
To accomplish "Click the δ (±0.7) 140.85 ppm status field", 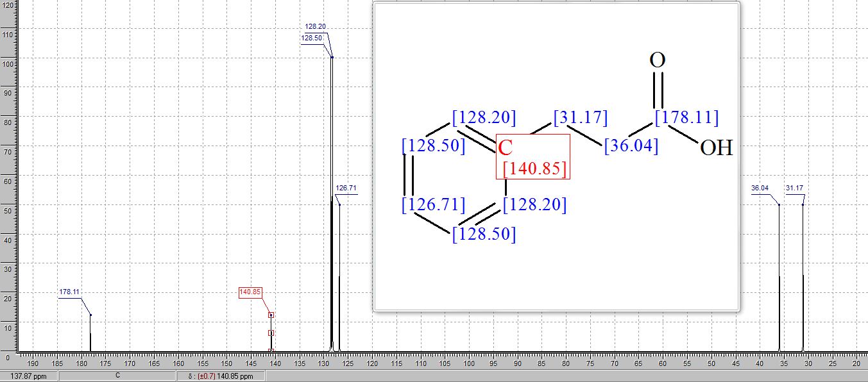I will coord(221,376).
